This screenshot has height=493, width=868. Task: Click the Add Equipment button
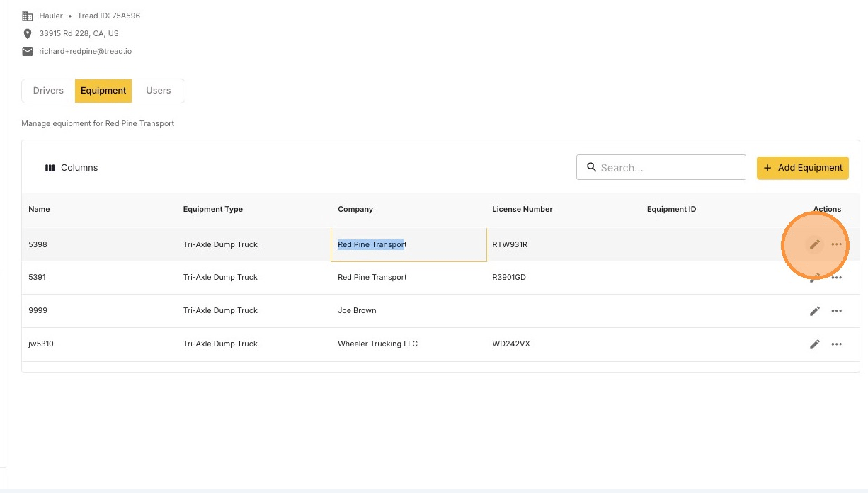pos(803,168)
